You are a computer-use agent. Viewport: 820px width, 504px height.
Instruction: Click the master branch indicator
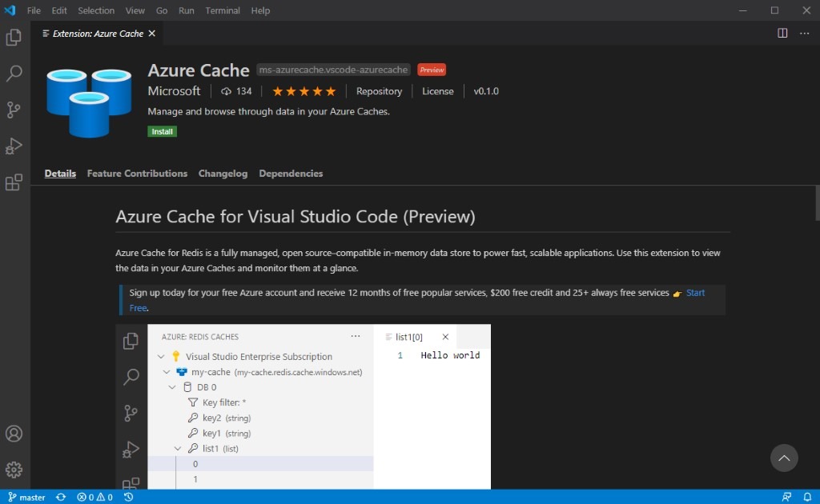[x=26, y=498]
